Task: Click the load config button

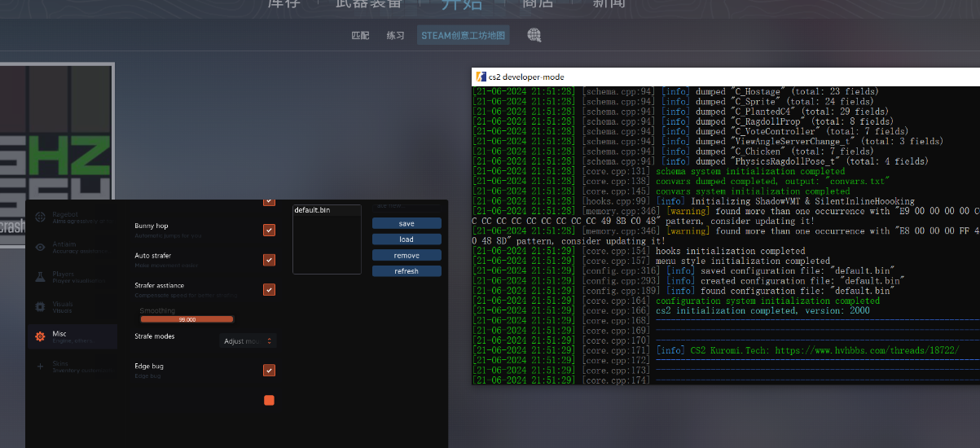Action: click(x=407, y=239)
